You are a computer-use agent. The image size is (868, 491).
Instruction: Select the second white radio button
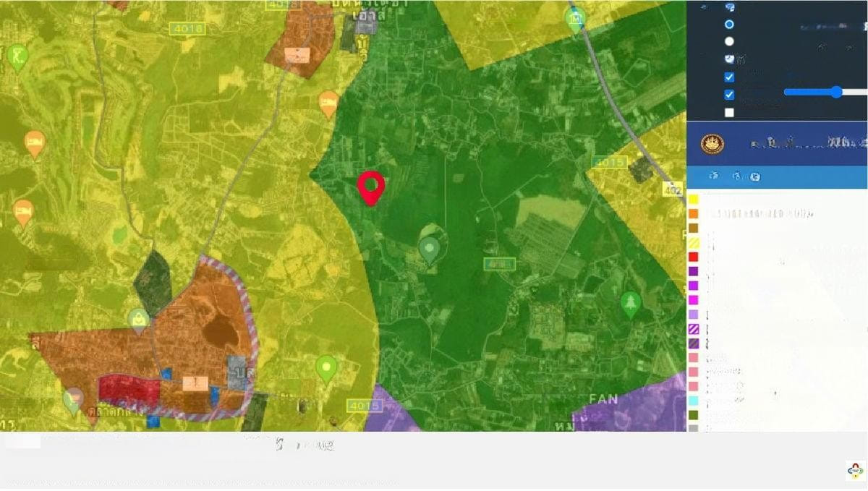[x=729, y=42]
